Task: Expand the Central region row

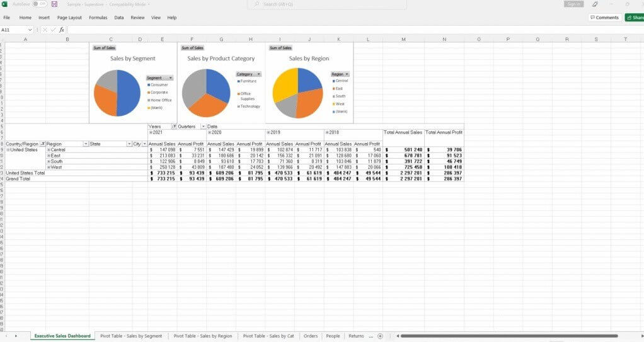Action: point(49,150)
